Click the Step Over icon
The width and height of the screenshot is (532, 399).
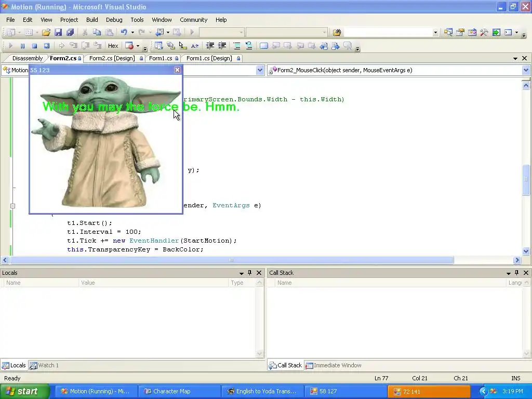tap(86, 46)
